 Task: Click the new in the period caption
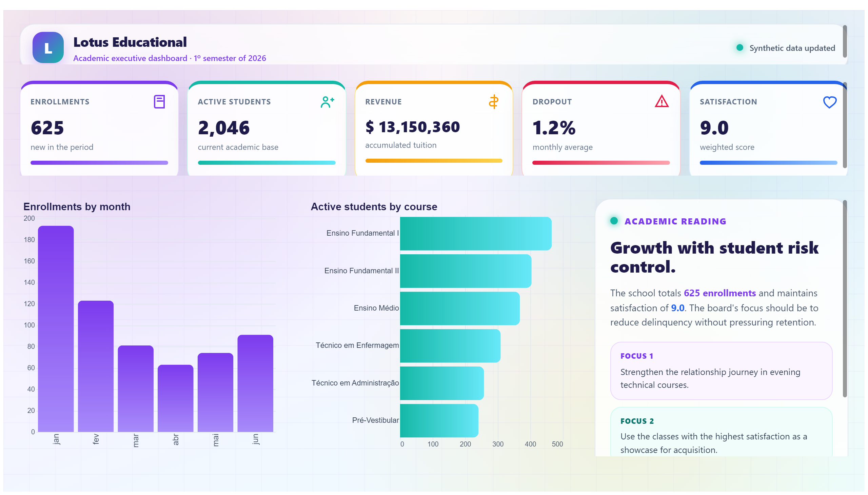62,147
